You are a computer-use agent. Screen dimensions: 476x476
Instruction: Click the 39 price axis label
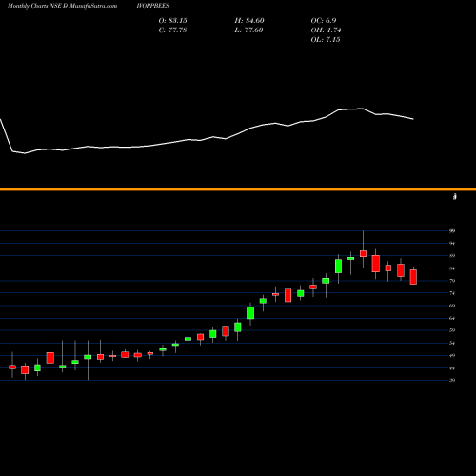tap(452, 380)
